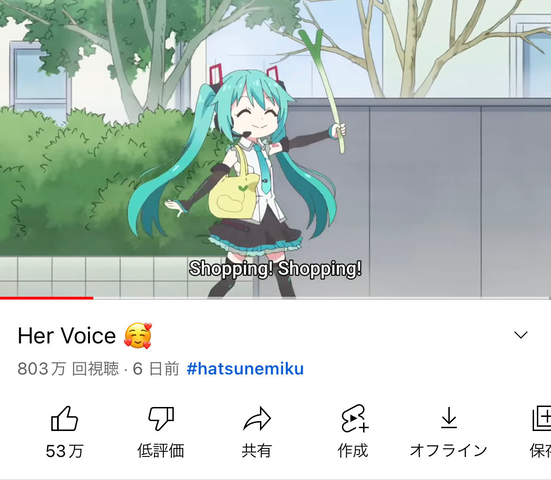Click the save to playlist icon
The width and height of the screenshot is (551, 480).
point(542,419)
